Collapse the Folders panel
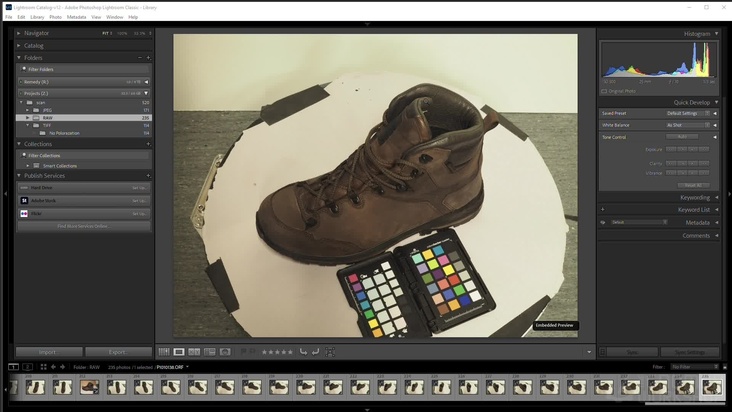The width and height of the screenshot is (732, 412). click(19, 58)
